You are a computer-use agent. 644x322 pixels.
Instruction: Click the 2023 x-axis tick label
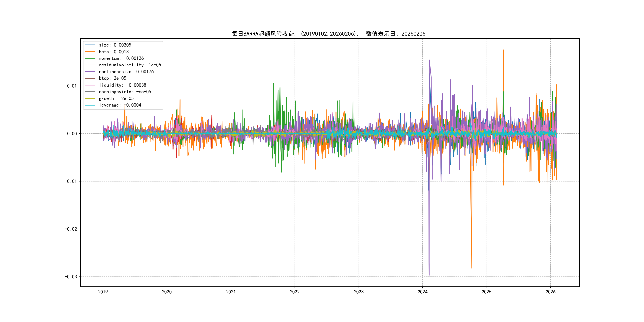click(359, 292)
